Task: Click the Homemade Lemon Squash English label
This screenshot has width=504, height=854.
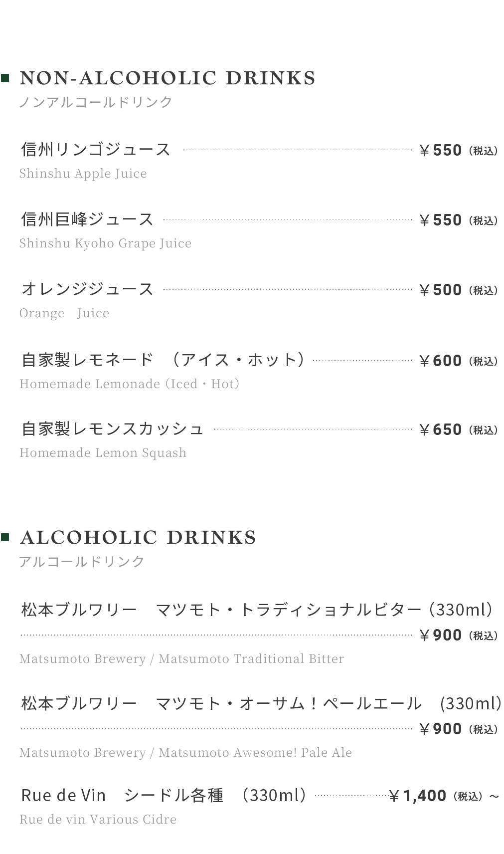Action: (x=103, y=453)
